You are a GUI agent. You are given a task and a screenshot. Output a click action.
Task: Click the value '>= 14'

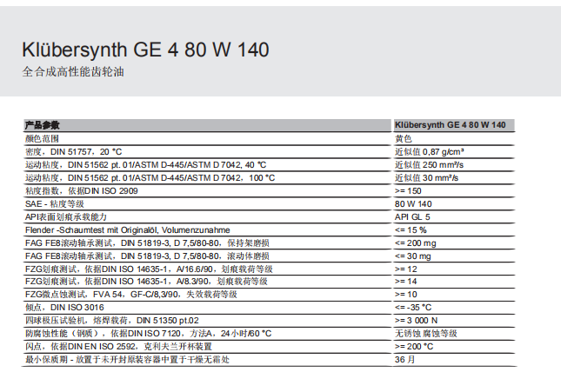tap(405, 281)
